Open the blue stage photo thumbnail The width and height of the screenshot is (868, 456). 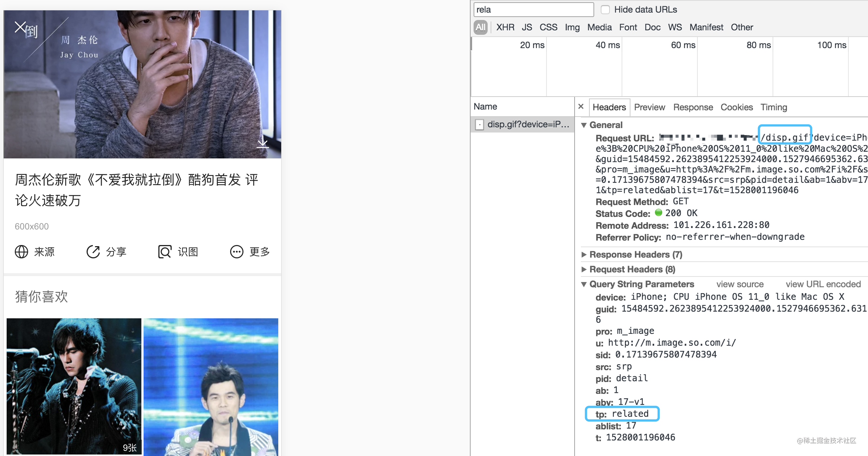[211, 387]
